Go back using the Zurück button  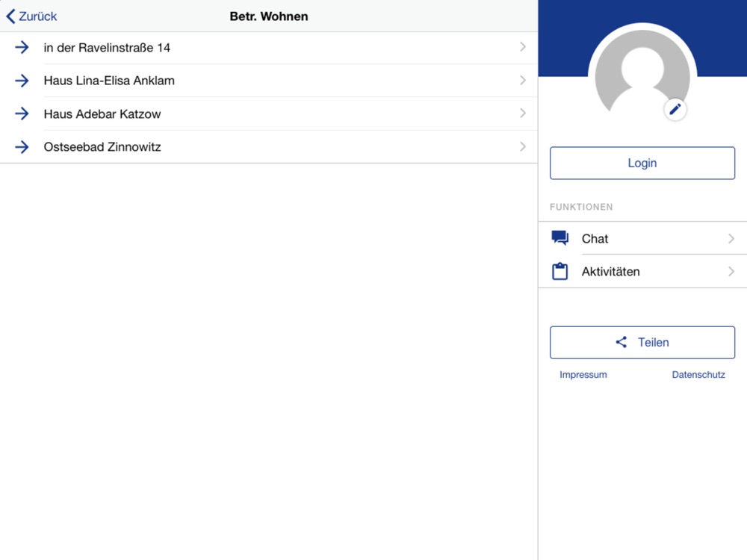[x=32, y=16]
